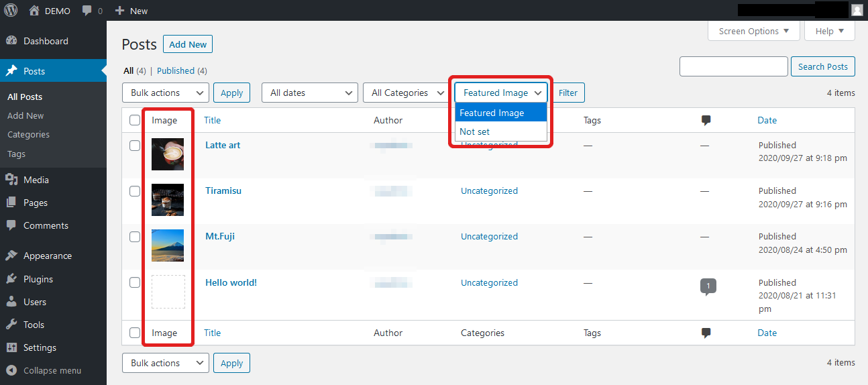Click the search posts text field
Image resolution: width=868 pixels, height=385 pixels.
[x=733, y=66]
